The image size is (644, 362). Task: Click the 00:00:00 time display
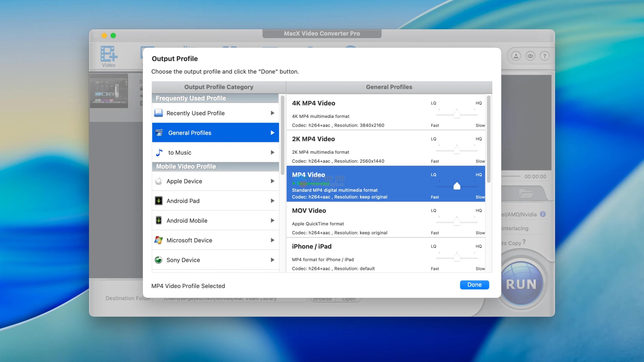535,176
